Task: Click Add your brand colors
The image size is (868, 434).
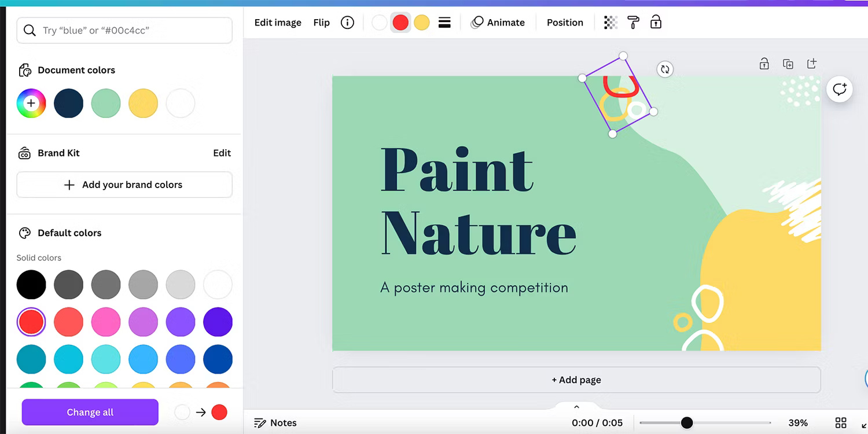Action: click(124, 185)
